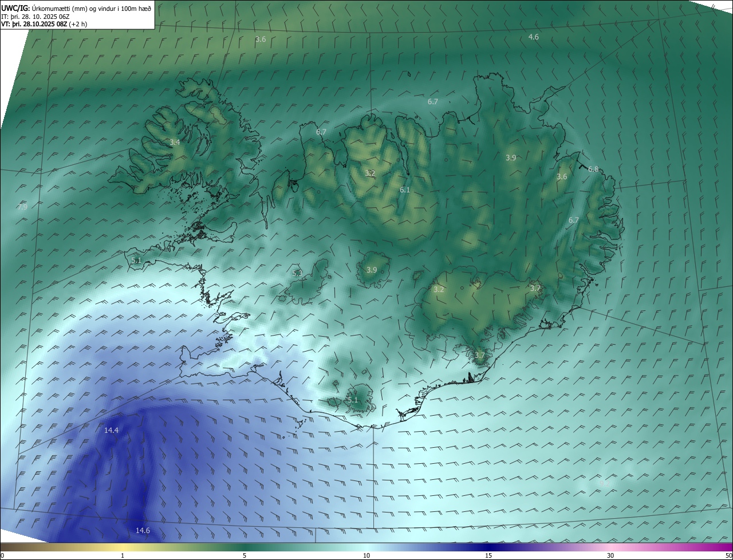
Task: Click the "6.1" value label on the map
Action: pyautogui.click(x=405, y=190)
